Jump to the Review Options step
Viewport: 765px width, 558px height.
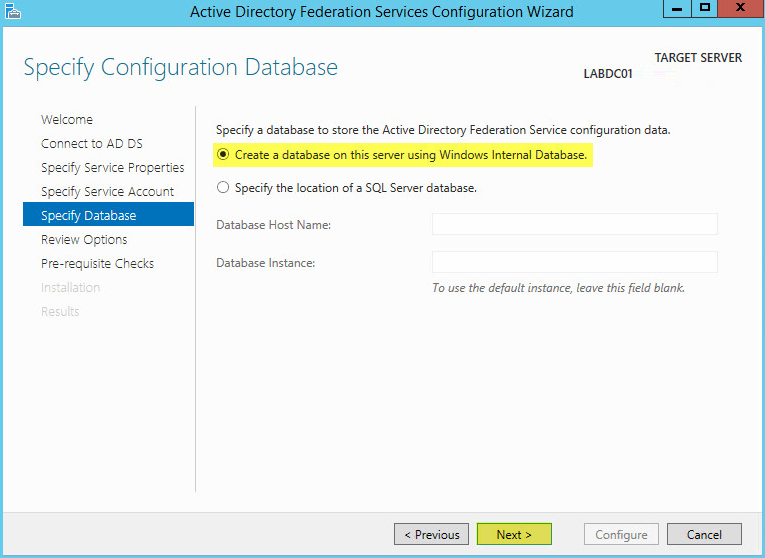pos(84,239)
